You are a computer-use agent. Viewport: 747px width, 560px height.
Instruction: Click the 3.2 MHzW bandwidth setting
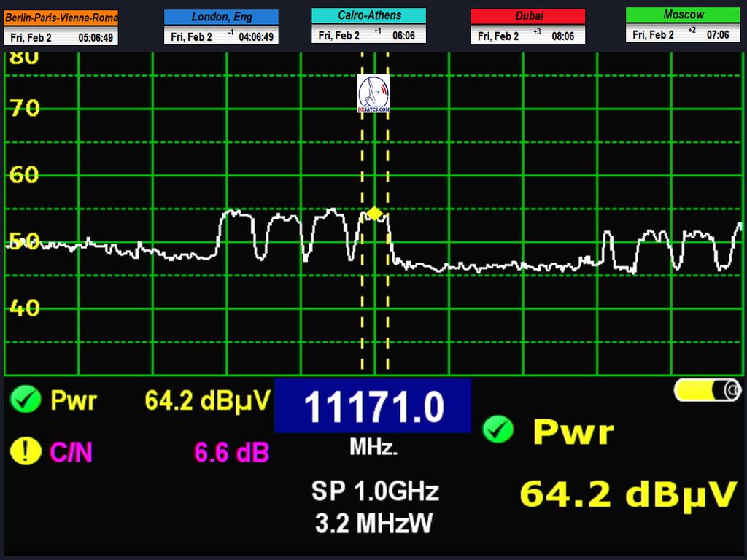click(373, 523)
